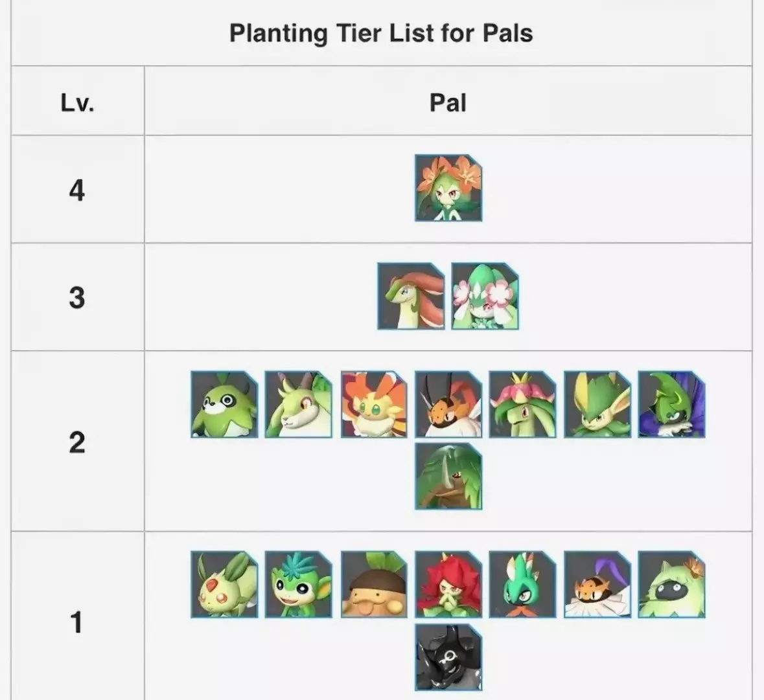Click the "Planting Tier List for Pals" title
The height and width of the screenshot is (700, 764).
(381, 32)
